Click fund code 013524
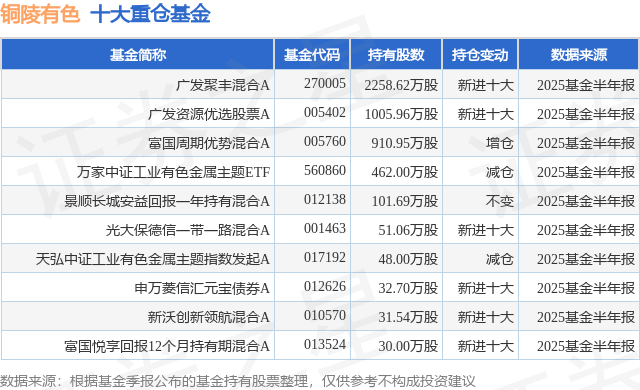Viewport: 640px width, 390px height. (x=325, y=344)
